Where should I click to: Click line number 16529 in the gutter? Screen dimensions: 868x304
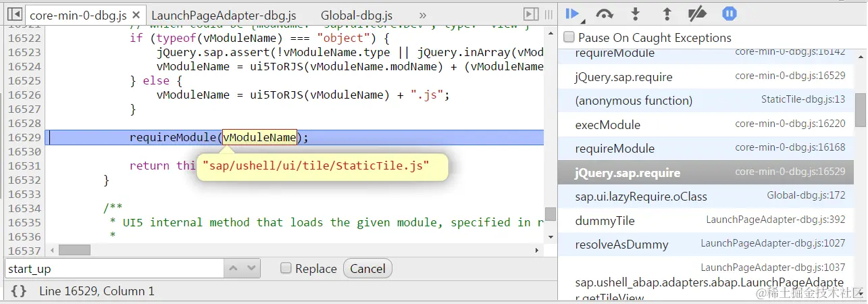25,137
